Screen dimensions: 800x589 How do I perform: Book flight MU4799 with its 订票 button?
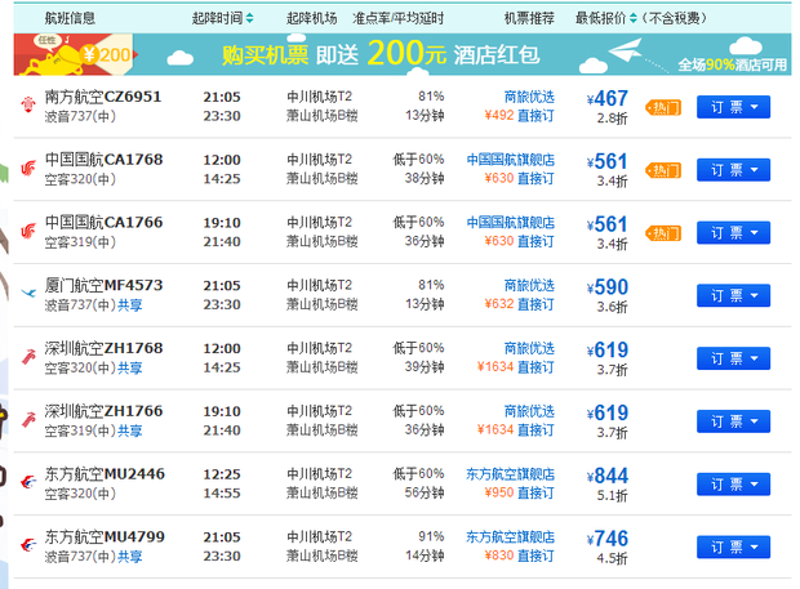click(733, 547)
